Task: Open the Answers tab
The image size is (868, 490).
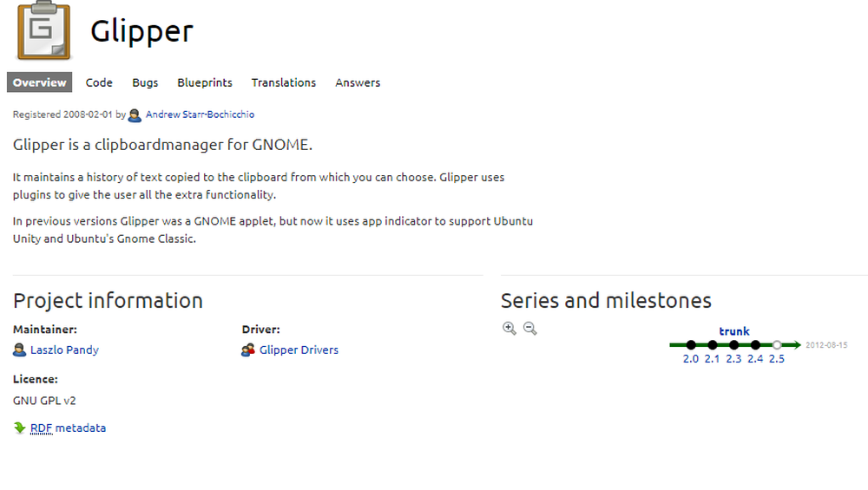Action: 358,82
